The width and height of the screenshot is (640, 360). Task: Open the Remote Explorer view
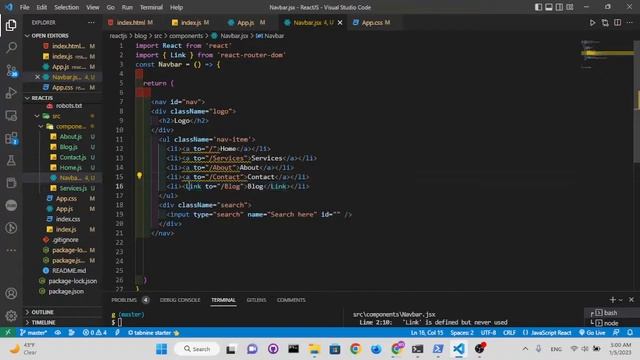point(11,116)
